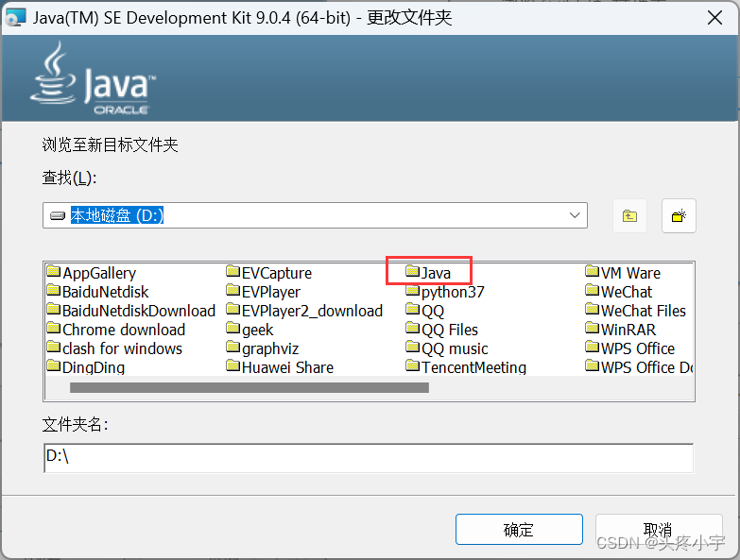Click 确定 to confirm the folder
This screenshot has width=740, height=560.
pyautogui.click(x=519, y=530)
